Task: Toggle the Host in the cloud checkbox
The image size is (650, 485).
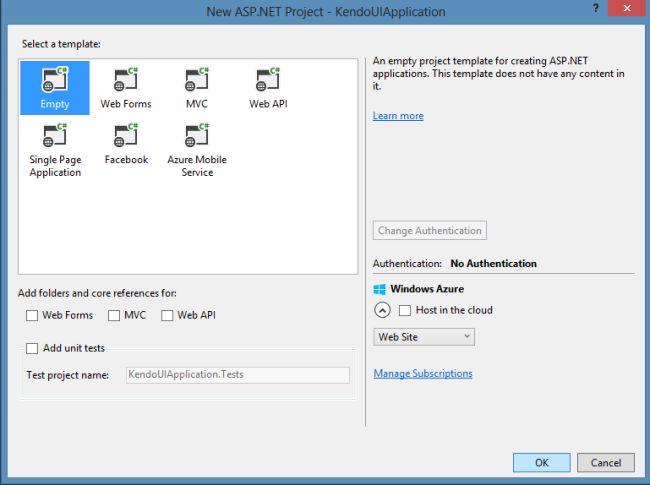Action: (x=405, y=310)
